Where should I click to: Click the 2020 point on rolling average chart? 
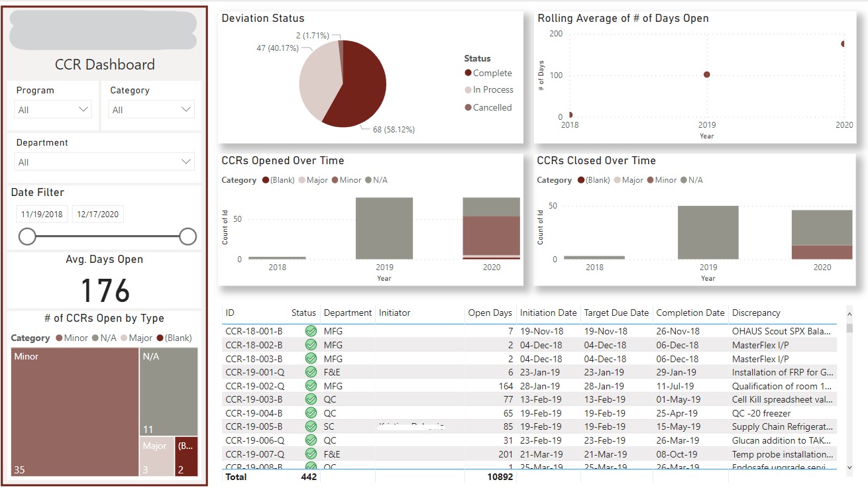[x=843, y=44]
